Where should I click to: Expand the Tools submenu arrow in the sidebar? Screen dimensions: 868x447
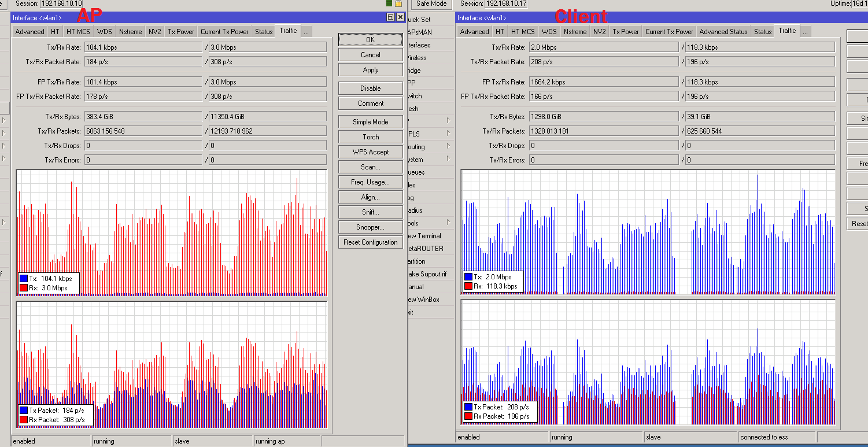tap(449, 223)
